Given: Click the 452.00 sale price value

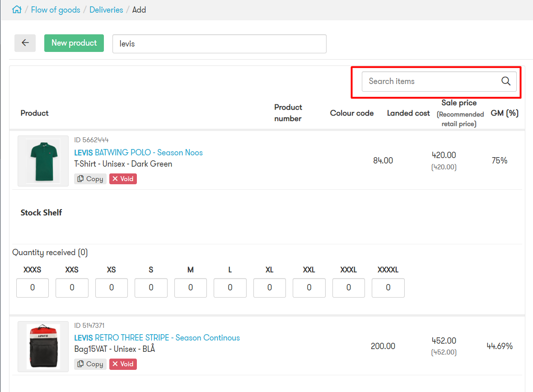Looking at the screenshot, I should pyautogui.click(x=444, y=341).
